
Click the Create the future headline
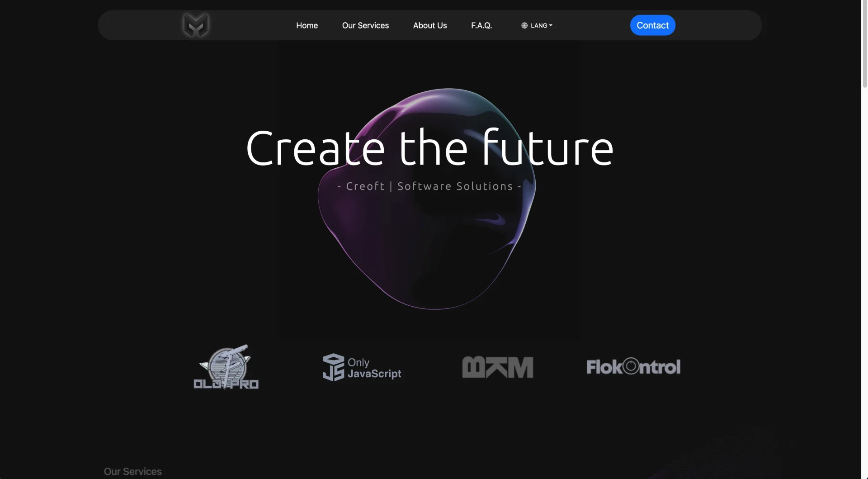(429, 148)
